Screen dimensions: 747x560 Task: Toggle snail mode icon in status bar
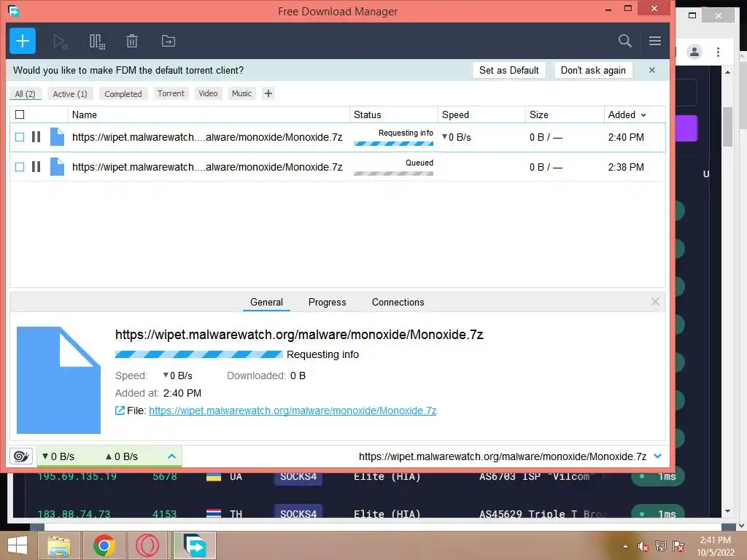pos(21,456)
